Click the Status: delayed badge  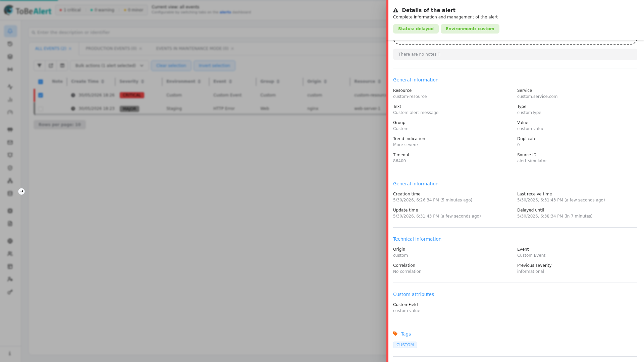(416, 29)
